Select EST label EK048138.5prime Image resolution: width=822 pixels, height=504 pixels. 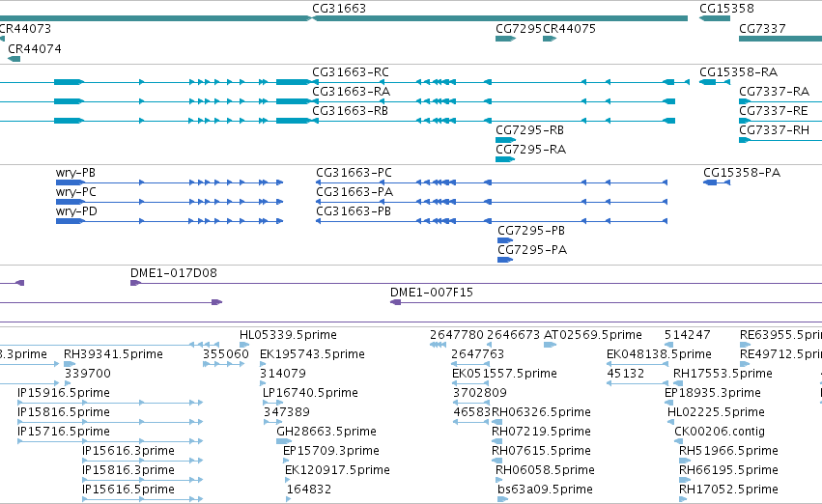pos(659,354)
